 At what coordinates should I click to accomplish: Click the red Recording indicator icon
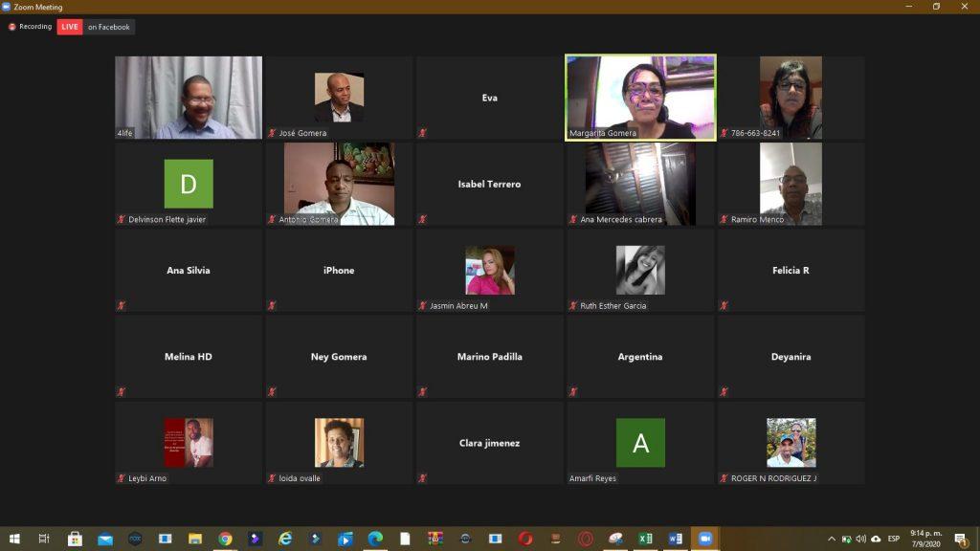point(12,27)
